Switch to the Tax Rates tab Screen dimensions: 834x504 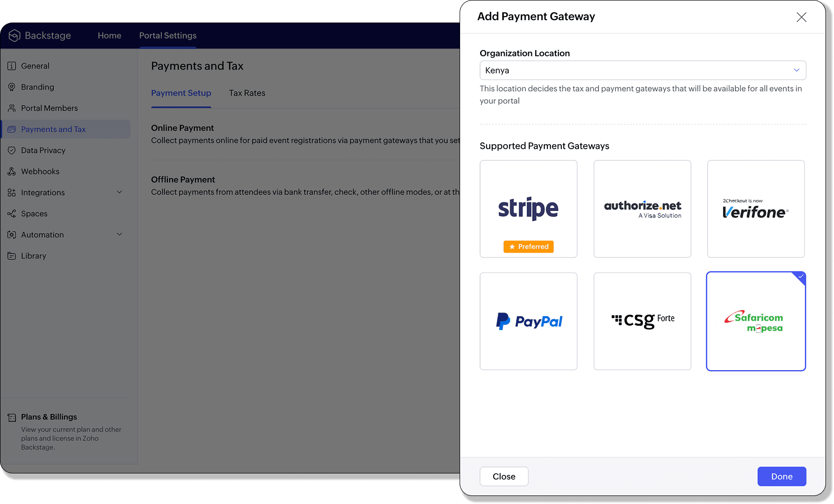click(x=247, y=93)
